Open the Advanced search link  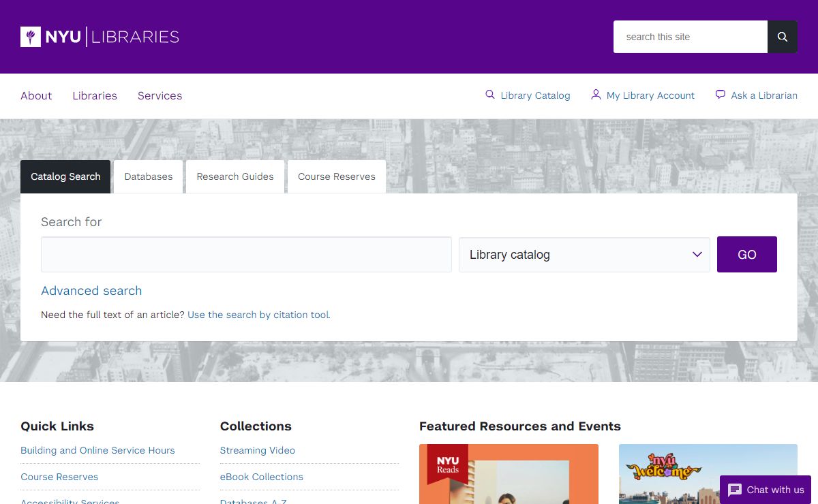91,291
